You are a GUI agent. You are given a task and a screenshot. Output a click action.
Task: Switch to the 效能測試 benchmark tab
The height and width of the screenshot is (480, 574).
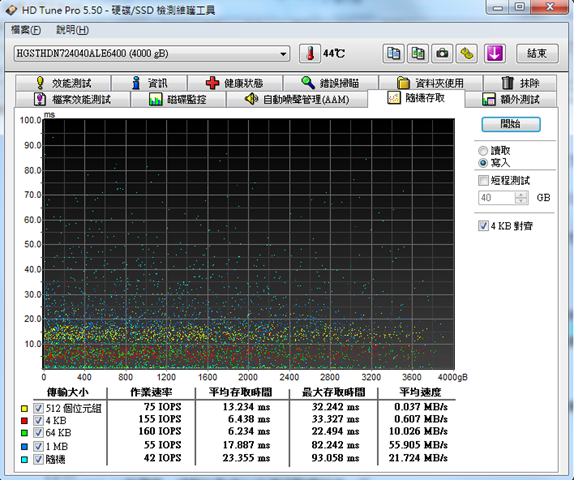[x=63, y=83]
